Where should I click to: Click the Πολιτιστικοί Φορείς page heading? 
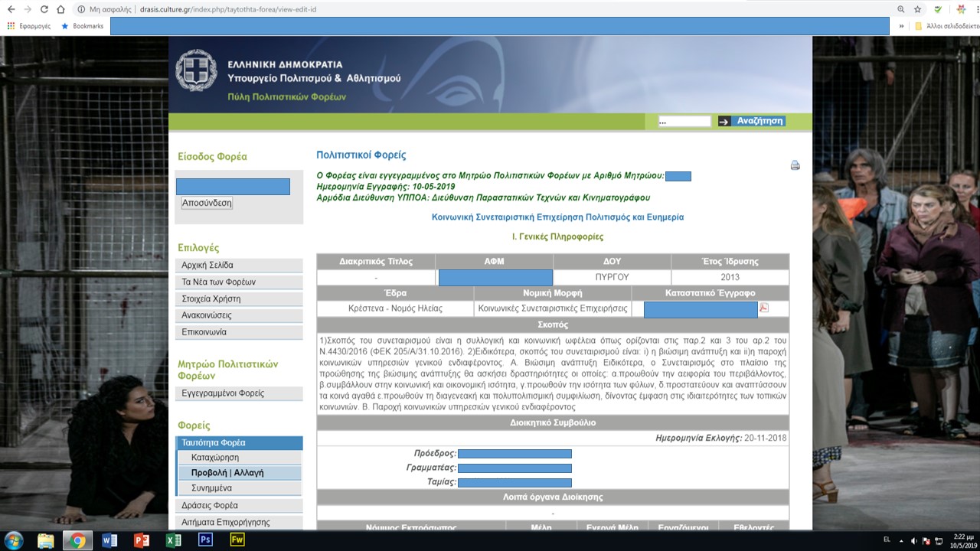(361, 155)
